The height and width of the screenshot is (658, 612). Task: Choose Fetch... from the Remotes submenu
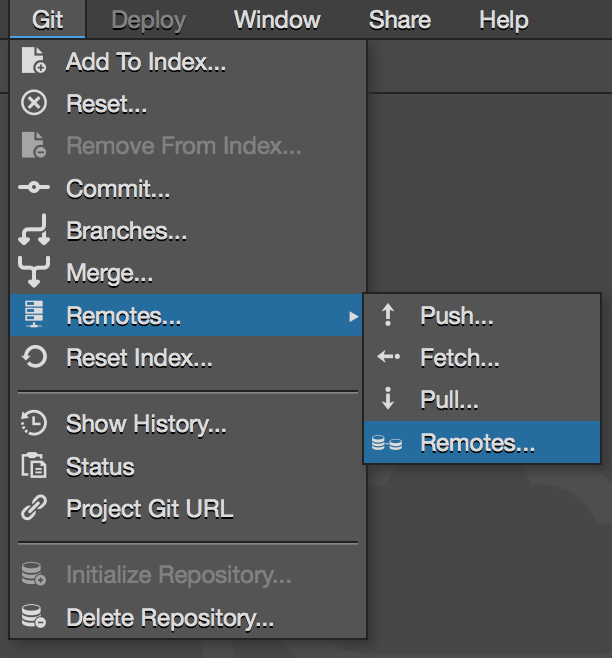[460, 358]
